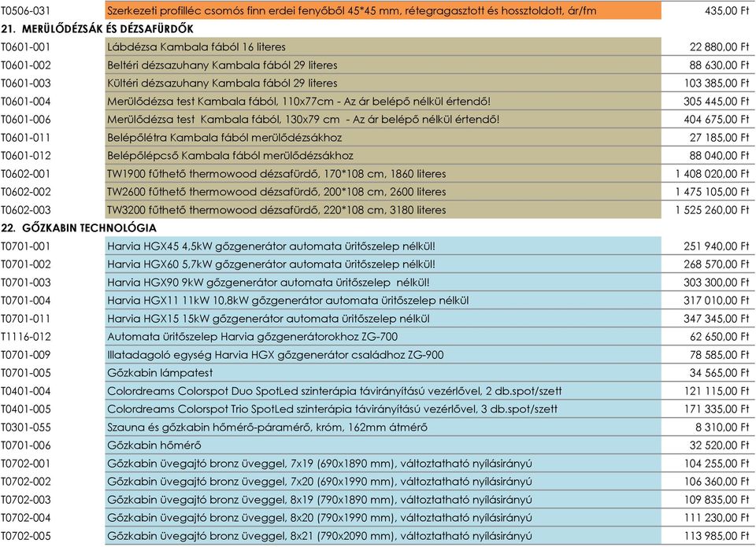Screen dimensions: 756x547
Task: Select Beltéri dézsazuhany Kambala fából 29 literes
Action: [384, 65]
